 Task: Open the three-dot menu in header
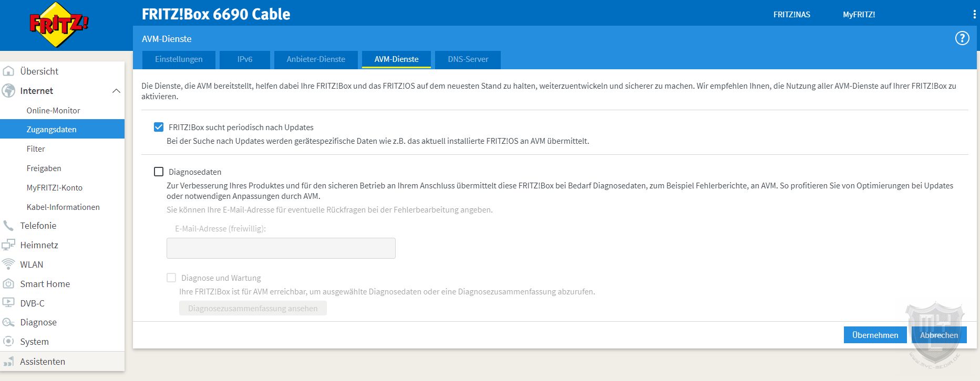[974, 15]
